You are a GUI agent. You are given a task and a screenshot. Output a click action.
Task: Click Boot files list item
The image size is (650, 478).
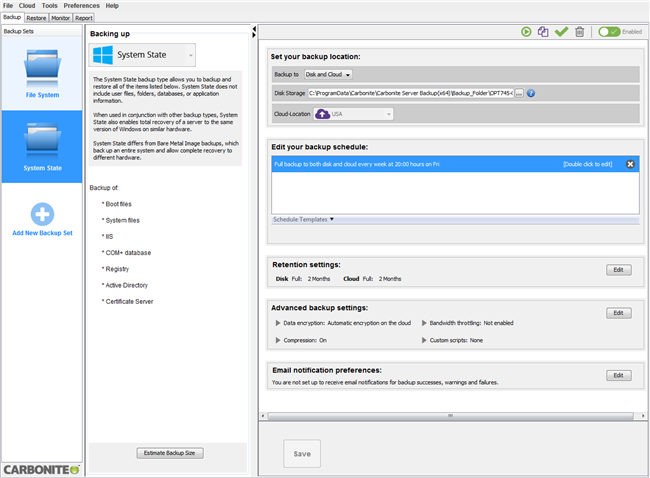tap(118, 204)
